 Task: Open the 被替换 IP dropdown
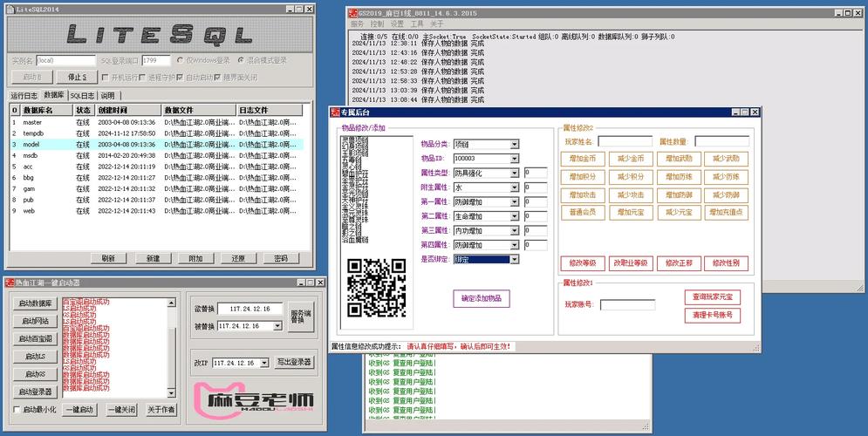click(278, 326)
